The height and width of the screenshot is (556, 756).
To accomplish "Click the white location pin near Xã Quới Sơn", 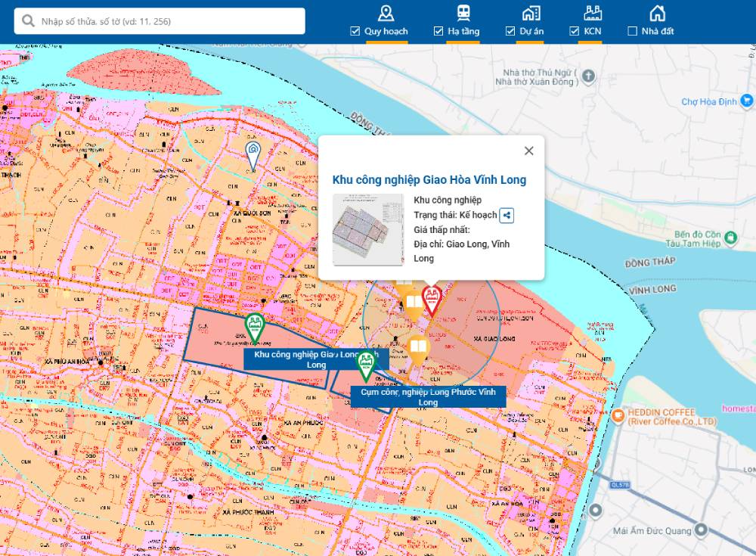I will click(253, 154).
